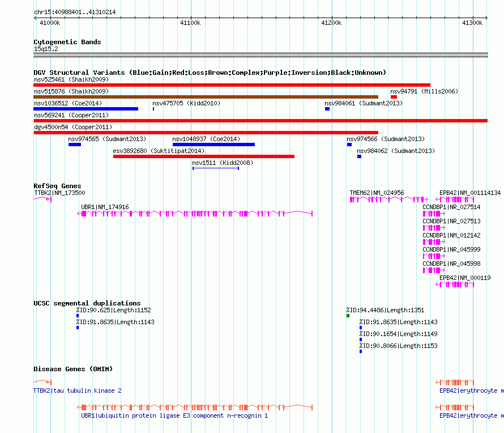Click the CCNDBP1|NR_027514 transcript label
Viewport: 504px width, 433px height.
(451, 207)
